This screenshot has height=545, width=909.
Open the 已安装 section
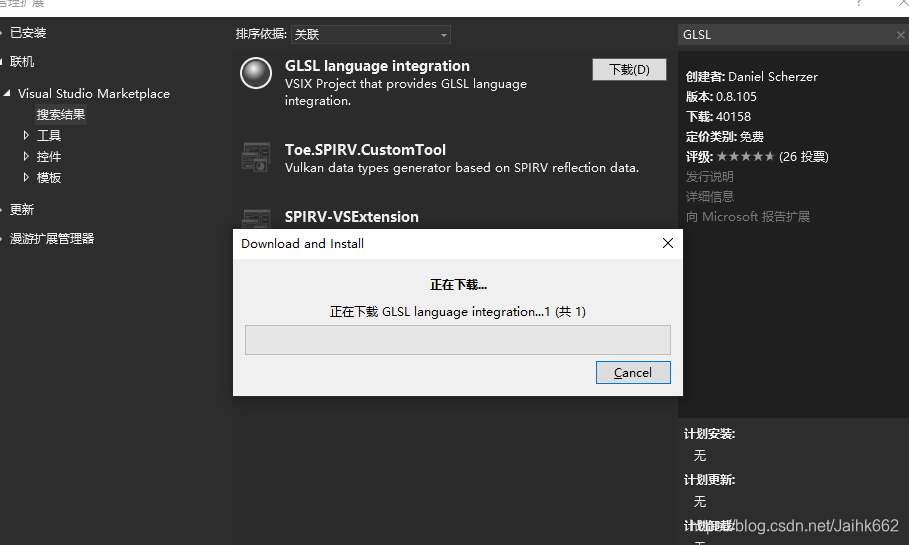click(x=28, y=32)
